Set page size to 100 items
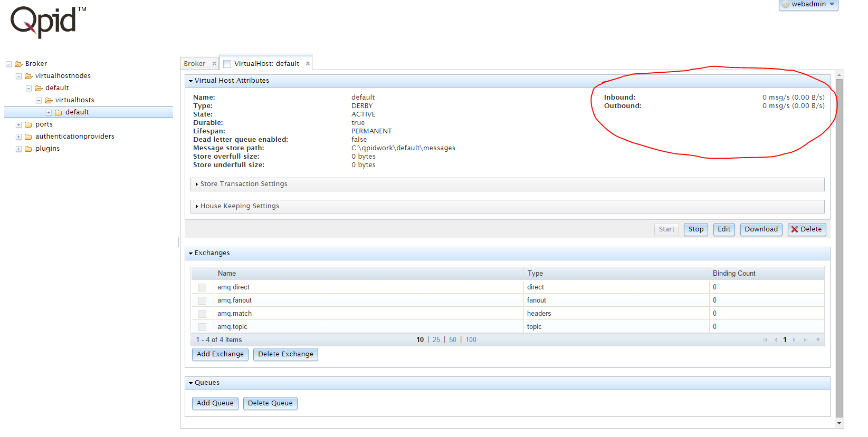Image resolution: width=868 pixels, height=437 pixels. pyautogui.click(x=471, y=340)
